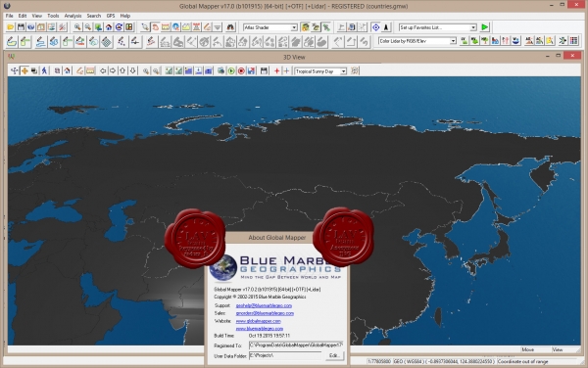Save workspace using the floppy disk icon
Image resolution: width=588 pixels, height=368 pixels.
[x=21, y=27]
